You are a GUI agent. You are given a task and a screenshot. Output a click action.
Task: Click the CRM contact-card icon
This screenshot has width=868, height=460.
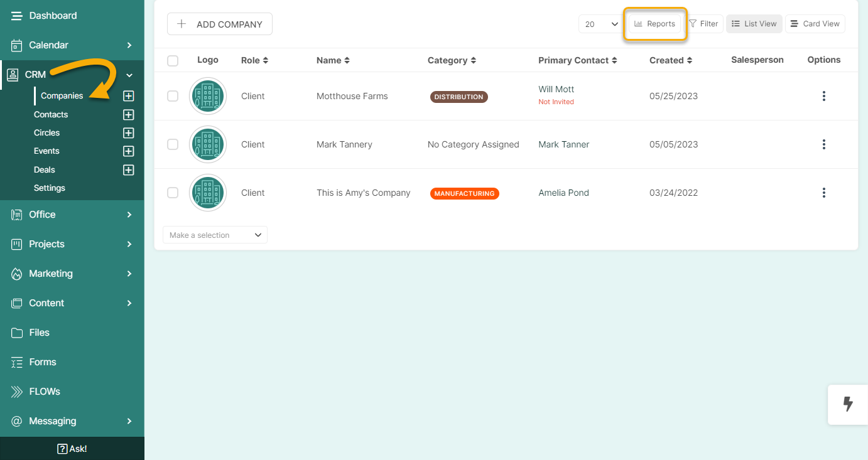pyautogui.click(x=12, y=75)
